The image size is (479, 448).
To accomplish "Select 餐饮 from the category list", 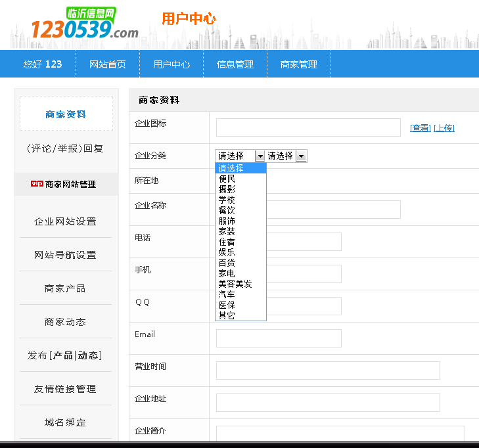I will tap(227, 210).
